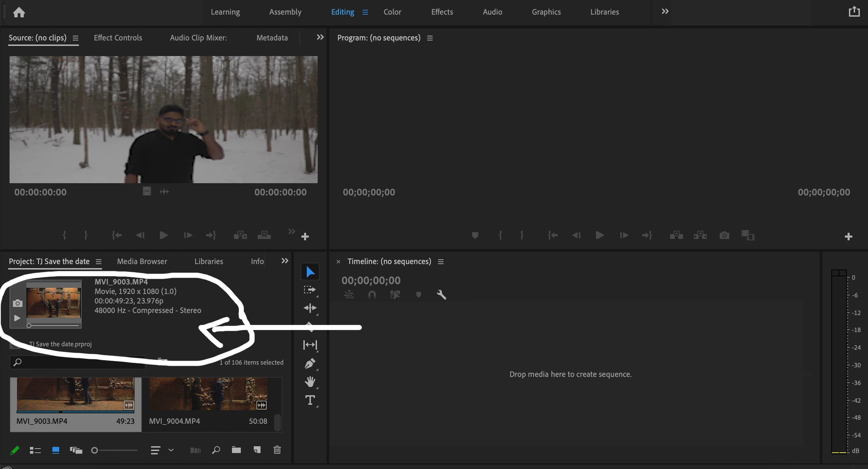Viewport: 868px width, 469px height.
Task: Toggle project read-only green pencil
Action: (15, 450)
